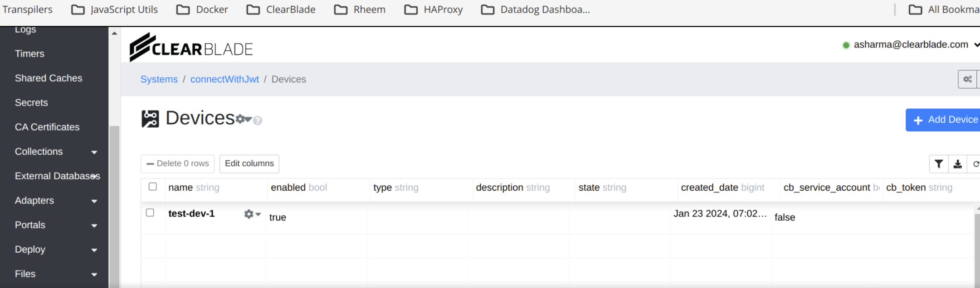980x288 pixels.
Task: Click the help question mark icon
Action: (258, 120)
